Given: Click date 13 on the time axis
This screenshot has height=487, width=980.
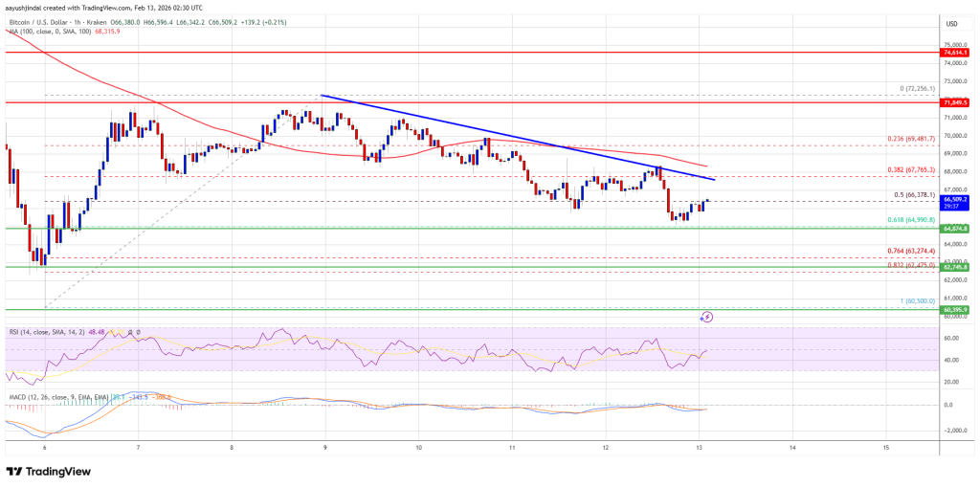Looking at the screenshot, I should (x=699, y=447).
